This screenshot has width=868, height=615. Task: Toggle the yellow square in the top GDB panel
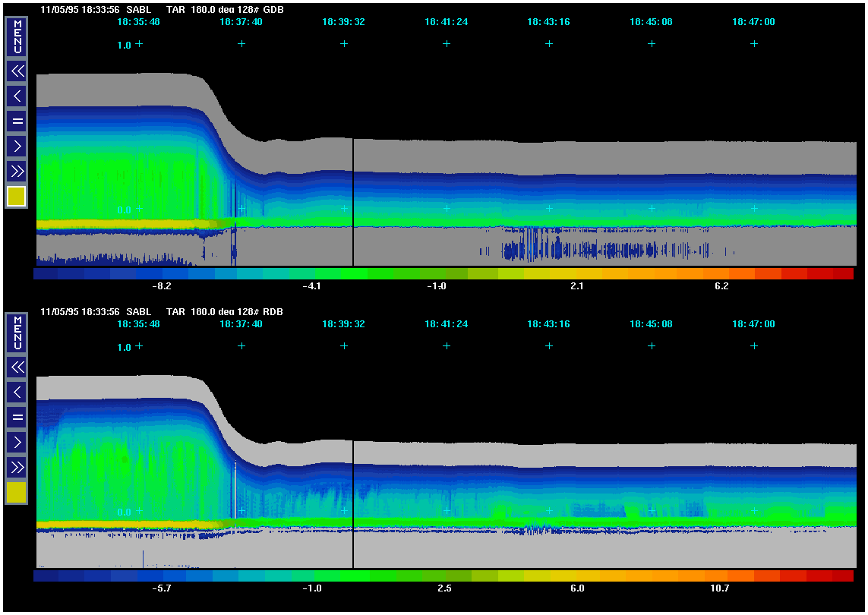(x=17, y=197)
